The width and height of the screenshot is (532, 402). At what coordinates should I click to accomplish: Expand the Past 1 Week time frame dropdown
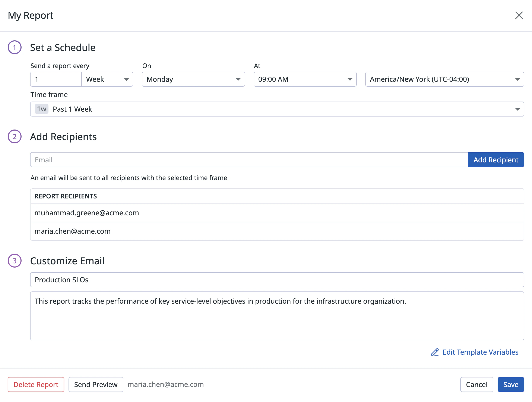(277, 109)
